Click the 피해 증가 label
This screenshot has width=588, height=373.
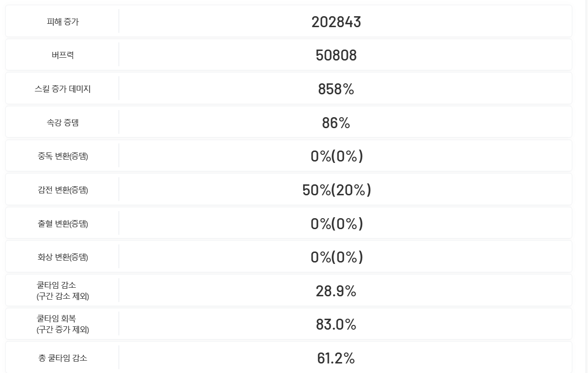point(62,21)
